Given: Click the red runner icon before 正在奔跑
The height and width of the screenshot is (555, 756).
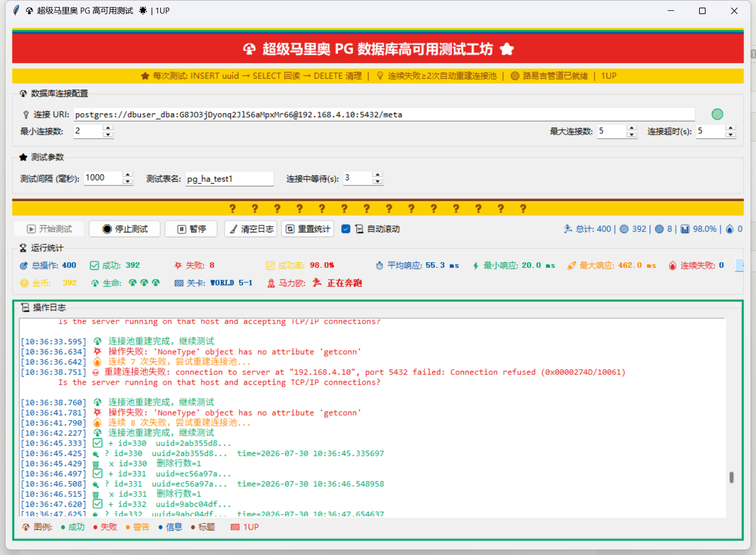Looking at the screenshot, I should point(317,282).
